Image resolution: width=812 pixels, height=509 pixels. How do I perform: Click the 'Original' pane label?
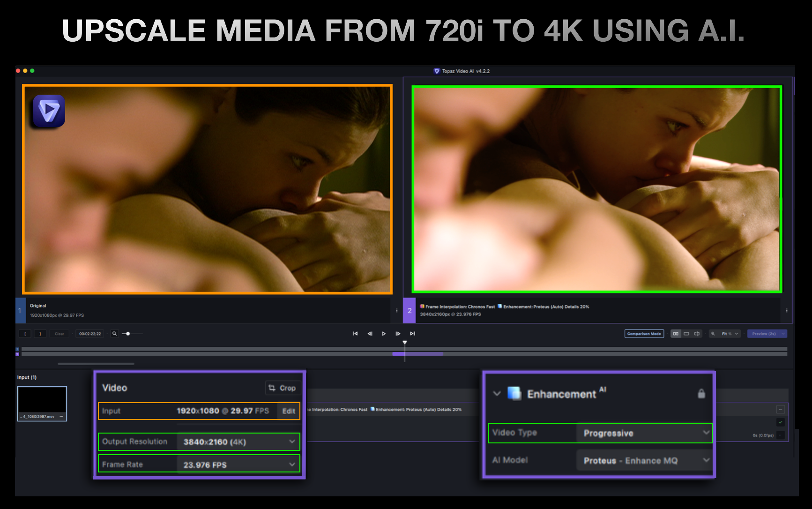pos(38,306)
